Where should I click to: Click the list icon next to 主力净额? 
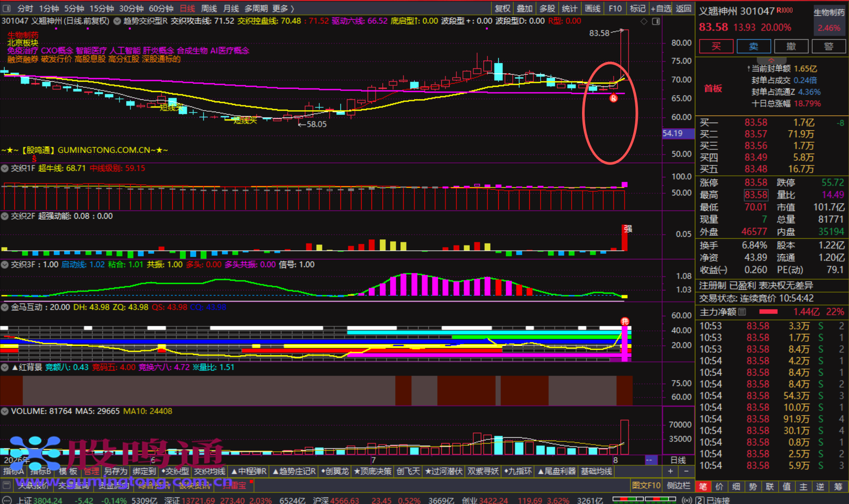[x=742, y=312]
